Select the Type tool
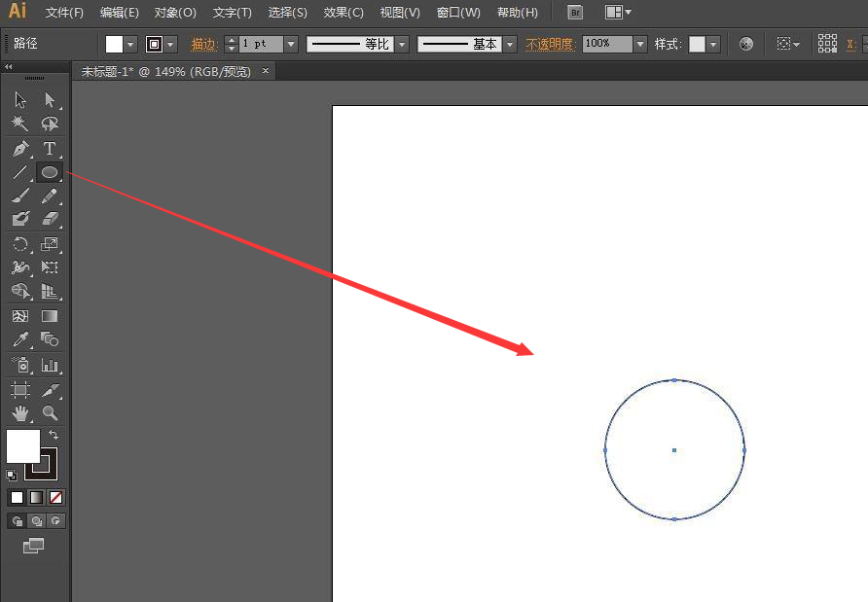Screen dimensions: 868x602 (x=50, y=148)
